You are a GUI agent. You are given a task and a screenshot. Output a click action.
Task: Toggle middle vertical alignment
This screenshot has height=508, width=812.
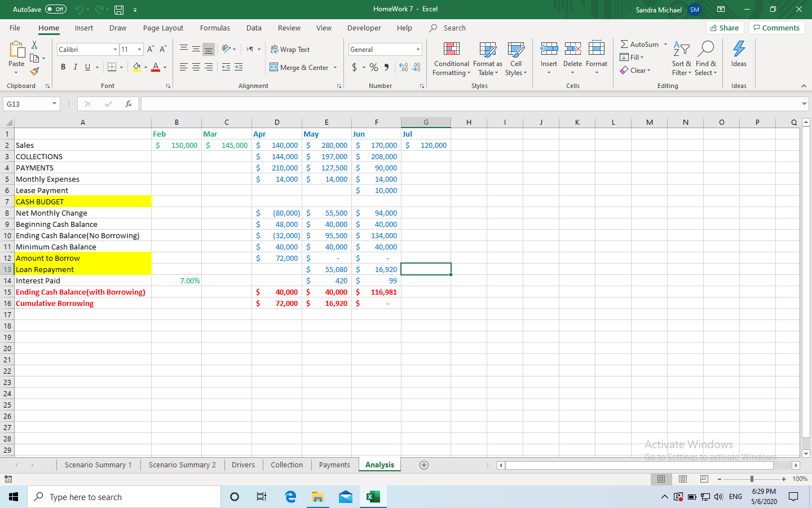tap(196, 49)
